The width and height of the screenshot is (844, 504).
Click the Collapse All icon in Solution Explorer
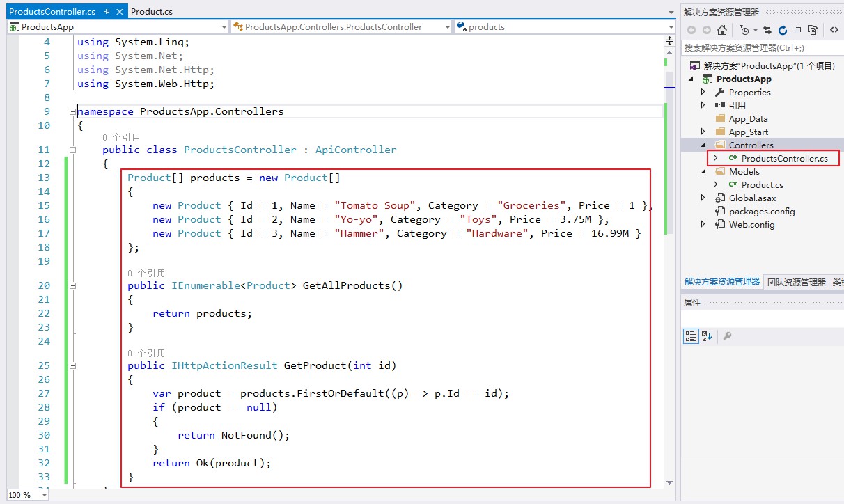point(797,30)
